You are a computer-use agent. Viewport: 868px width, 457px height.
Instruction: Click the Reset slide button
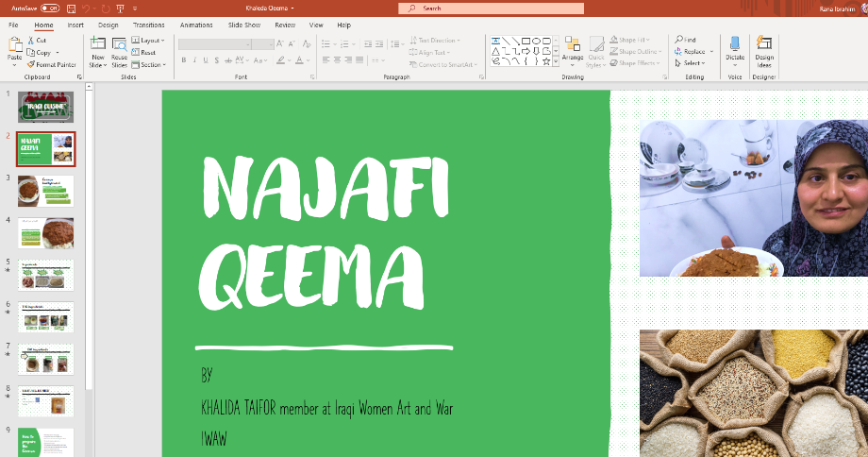[143, 53]
